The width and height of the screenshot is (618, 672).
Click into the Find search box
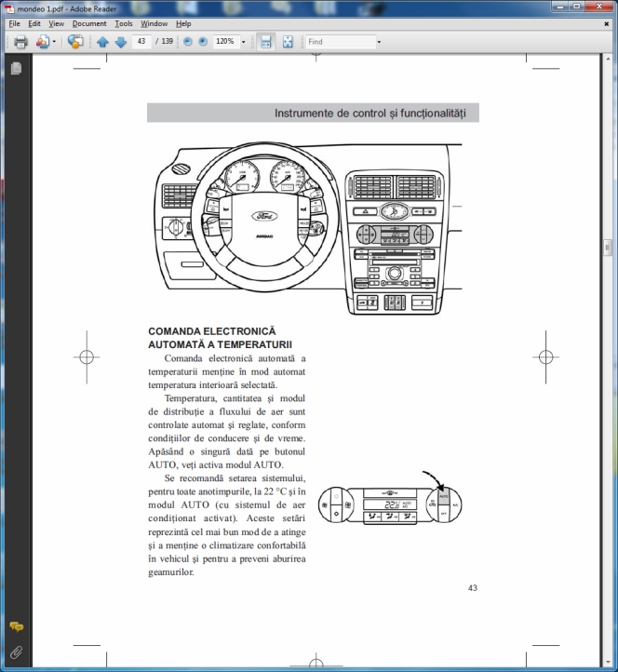click(x=340, y=42)
